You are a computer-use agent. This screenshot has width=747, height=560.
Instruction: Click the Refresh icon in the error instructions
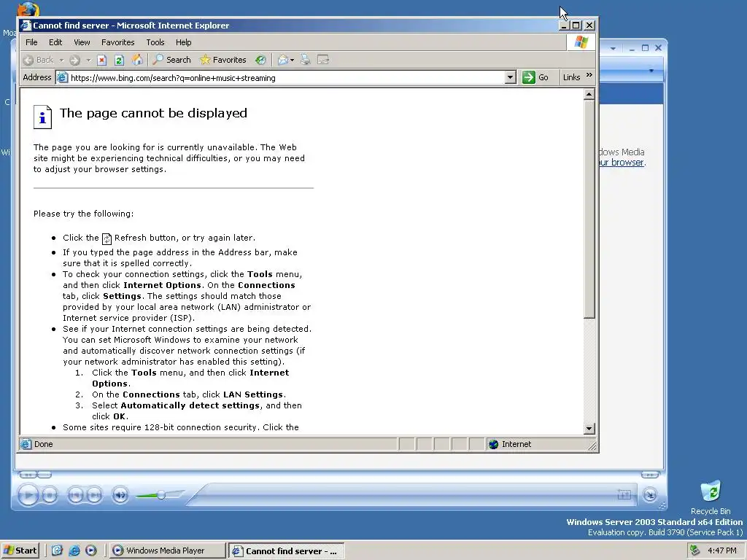[107, 238]
